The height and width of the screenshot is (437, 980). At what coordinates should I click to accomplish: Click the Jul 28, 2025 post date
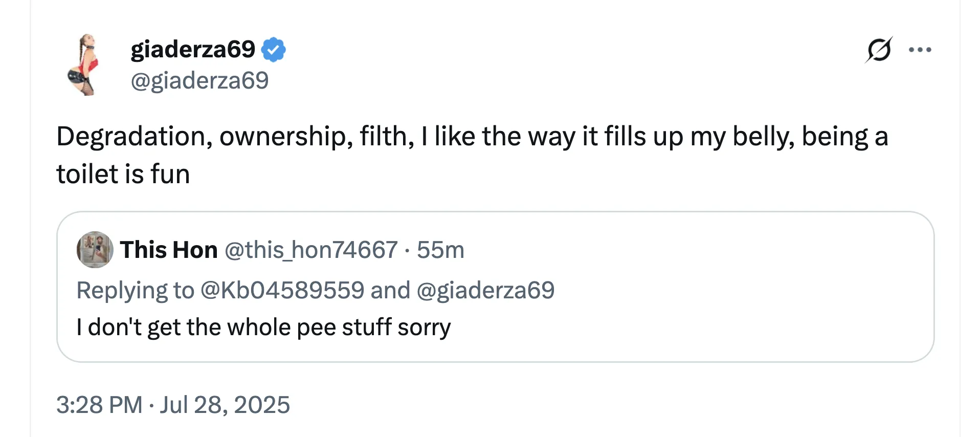pyautogui.click(x=225, y=405)
